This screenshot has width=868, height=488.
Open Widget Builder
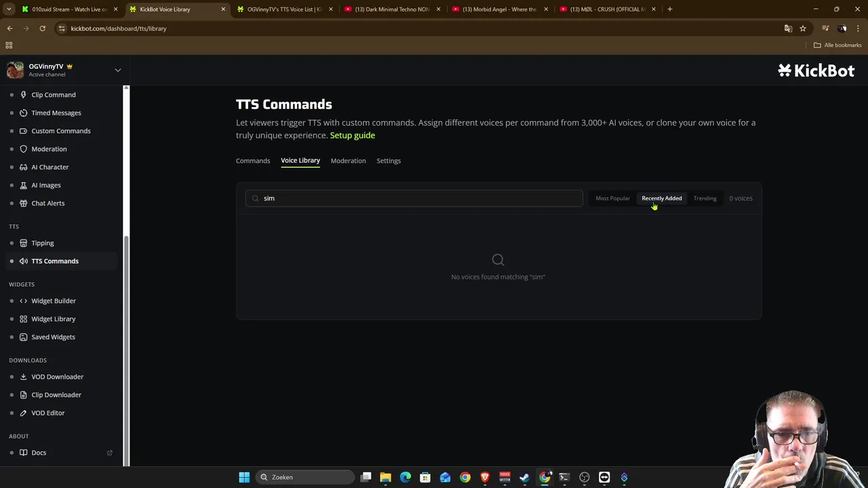(53, 301)
